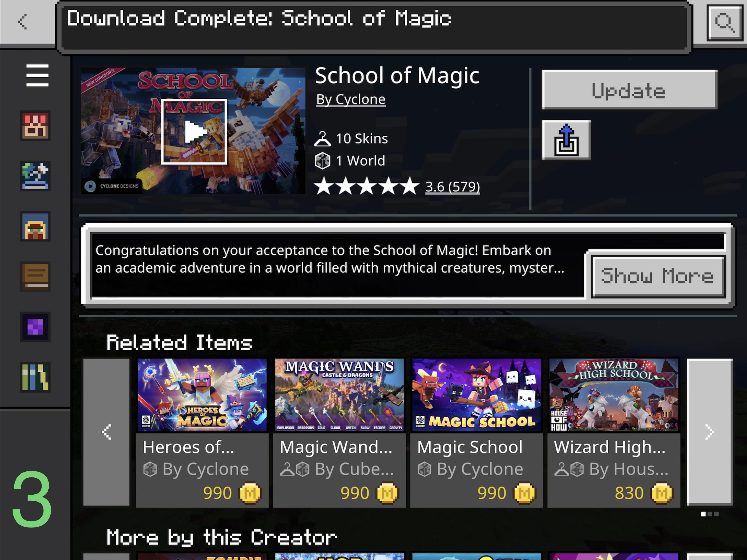
Task: Go back using the top-left arrow
Action: coord(23,22)
